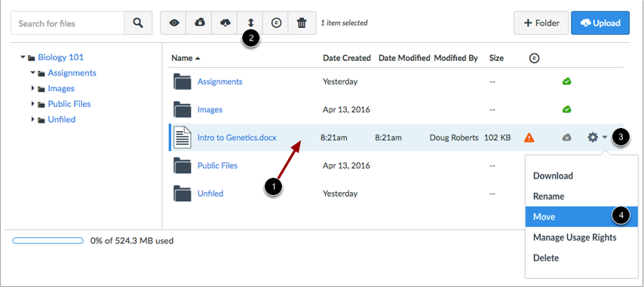The height and width of the screenshot is (287, 644).
Task: Click the 102 KB size cell
Action: click(498, 138)
